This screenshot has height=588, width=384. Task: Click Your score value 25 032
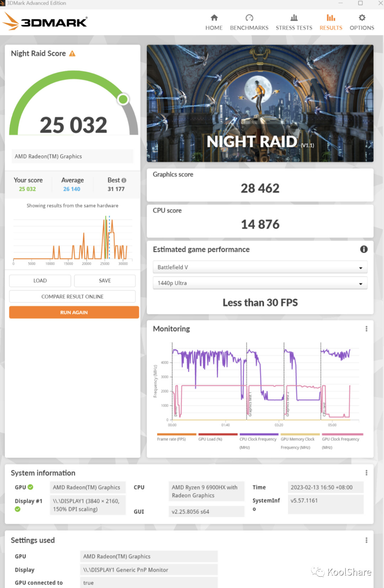pyautogui.click(x=27, y=189)
